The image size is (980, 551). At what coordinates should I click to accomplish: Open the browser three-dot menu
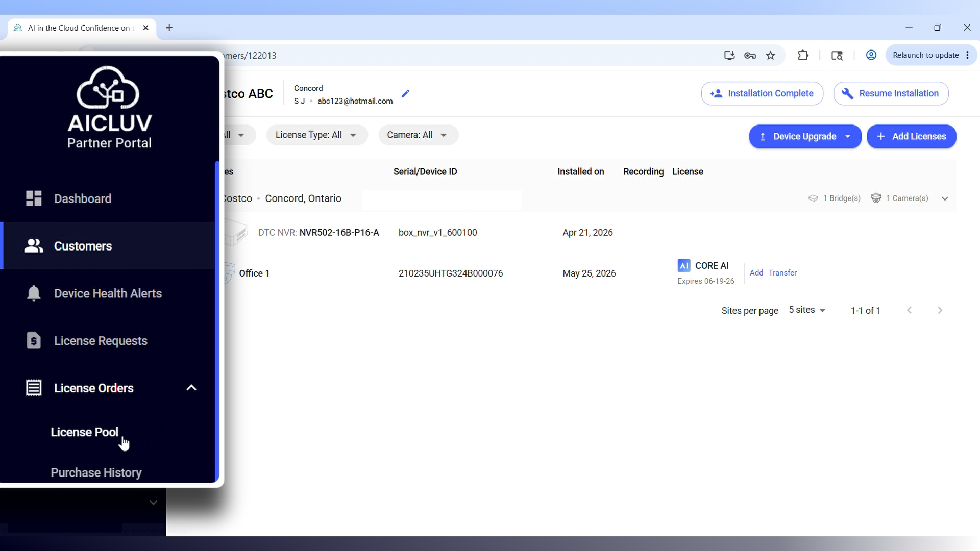click(968, 55)
